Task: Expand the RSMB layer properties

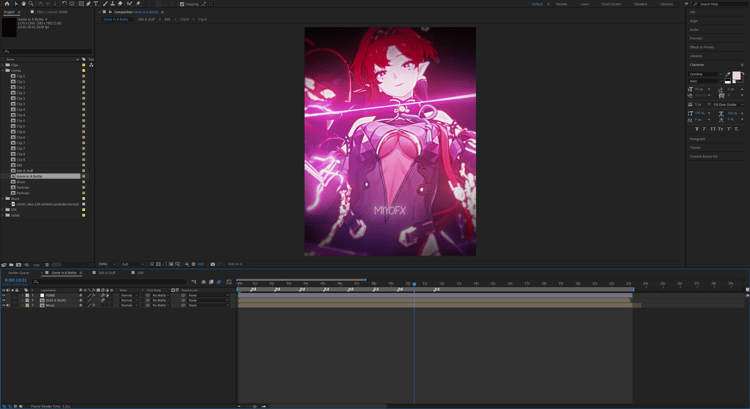Action: (22, 295)
